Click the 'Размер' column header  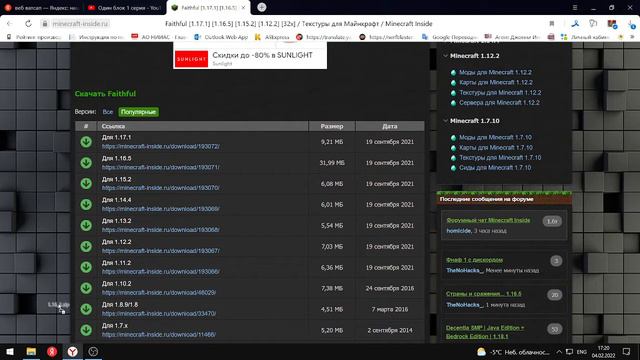[x=332, y=126]
